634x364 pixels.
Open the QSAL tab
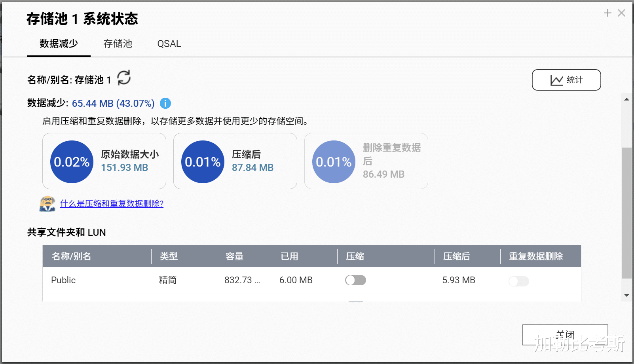pyautogui.click(x=169, y=44)
